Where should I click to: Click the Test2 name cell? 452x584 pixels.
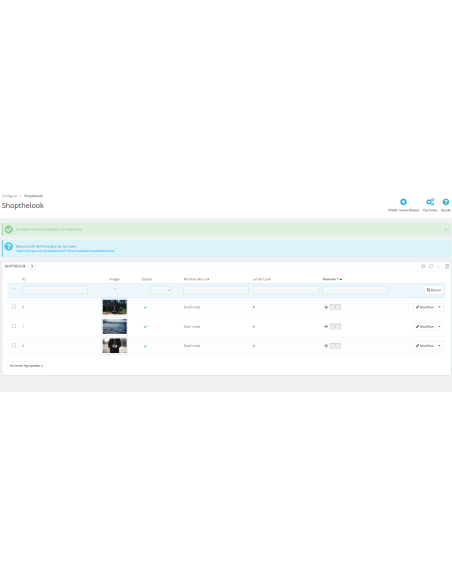pos(192,346)
